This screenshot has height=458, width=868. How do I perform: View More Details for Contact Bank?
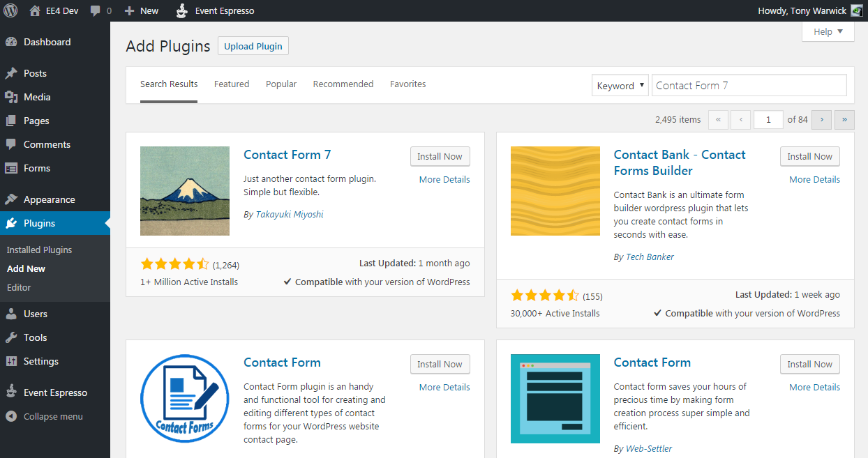814,179
